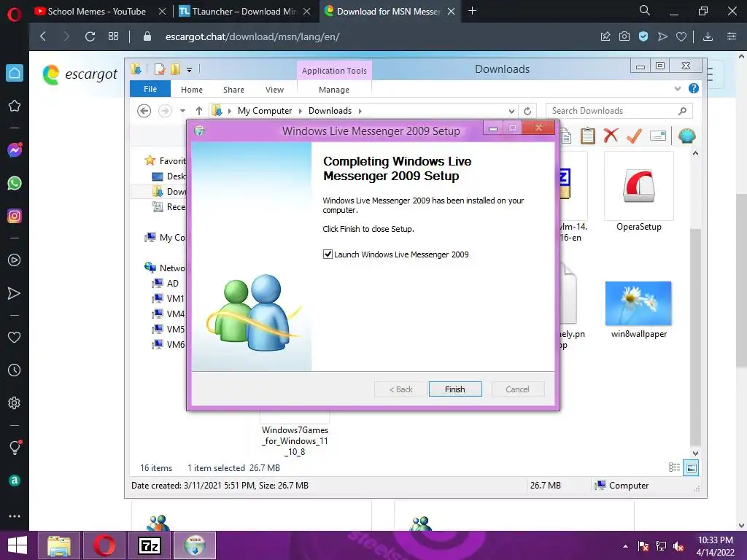The width and height of the screenshot is (747, 560).
Task: Switch to large icons view in status bar
Action: pyautogui.click(x=691, y=467)
